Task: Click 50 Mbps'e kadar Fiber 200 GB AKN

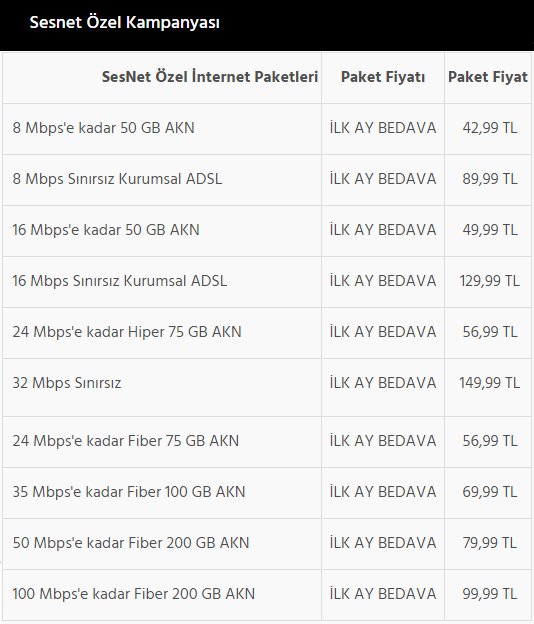Action: [x=131, y=543]
